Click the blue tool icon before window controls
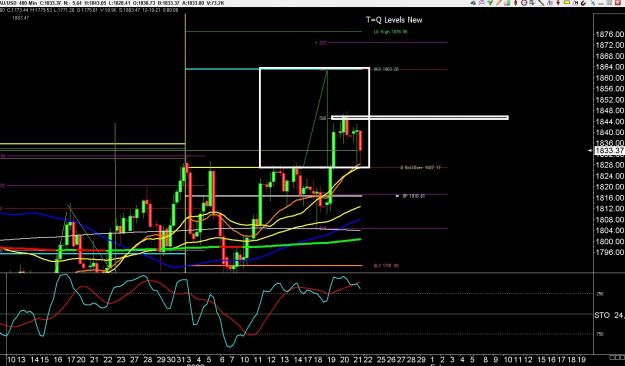This screenshot has width=625, height=366. point(593,3)
